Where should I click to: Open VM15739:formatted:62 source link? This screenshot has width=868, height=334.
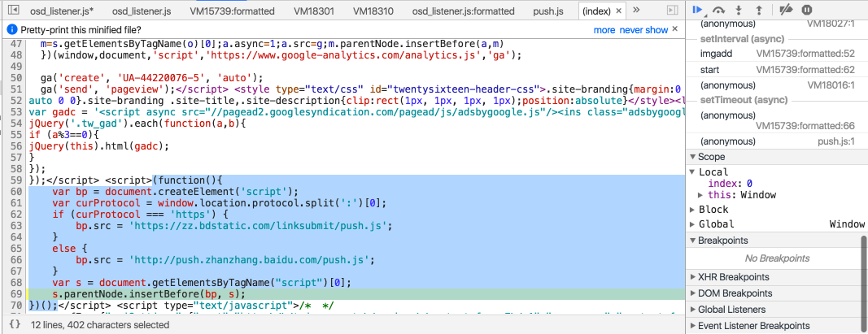pos(805,70)
